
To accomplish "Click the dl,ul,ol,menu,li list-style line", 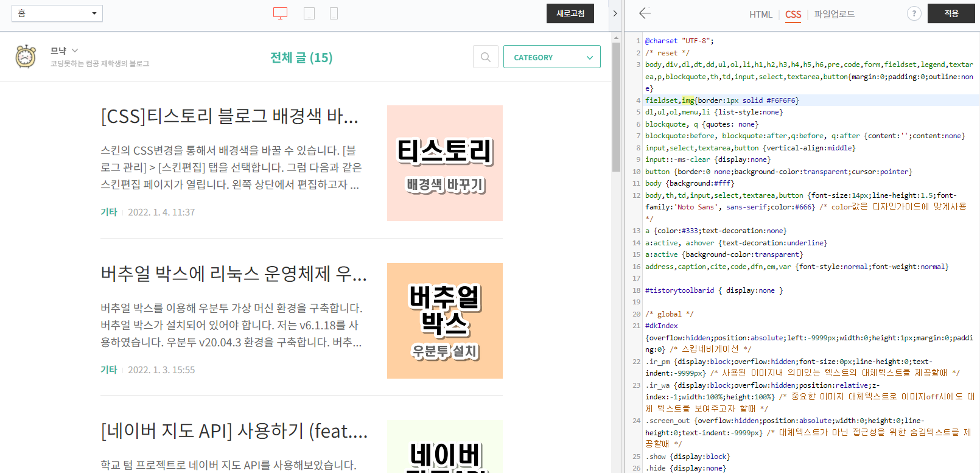I will [x=714, y=112].
